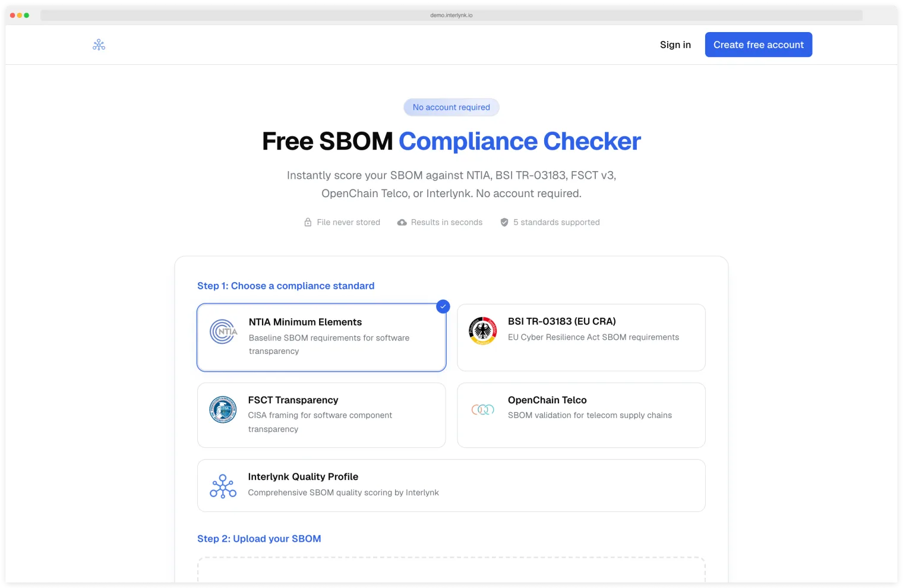Click the Free SBOM Compliance Checker heading
903x588 pixels.
coord(451,141)
